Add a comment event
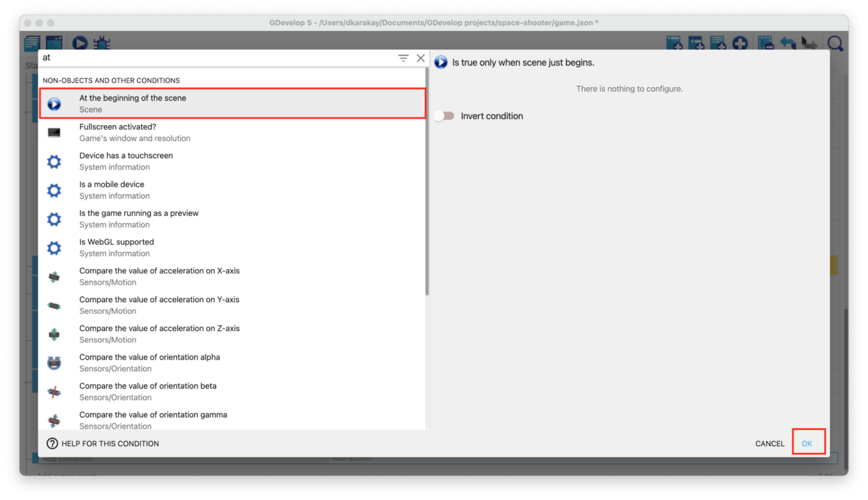The width and height of the screenshot is (868, 500). (x=718, y=43)
